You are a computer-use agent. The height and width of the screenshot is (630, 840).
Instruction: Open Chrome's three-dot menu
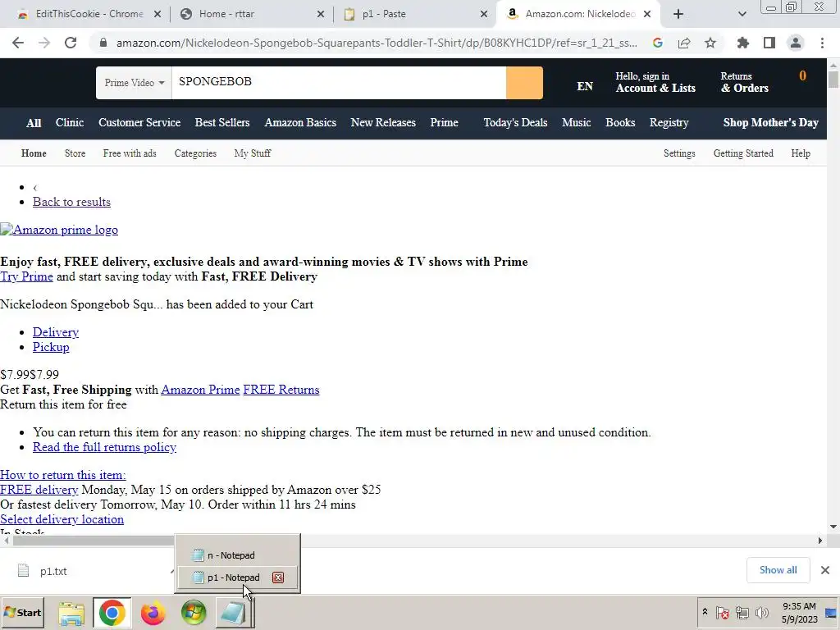822,43
